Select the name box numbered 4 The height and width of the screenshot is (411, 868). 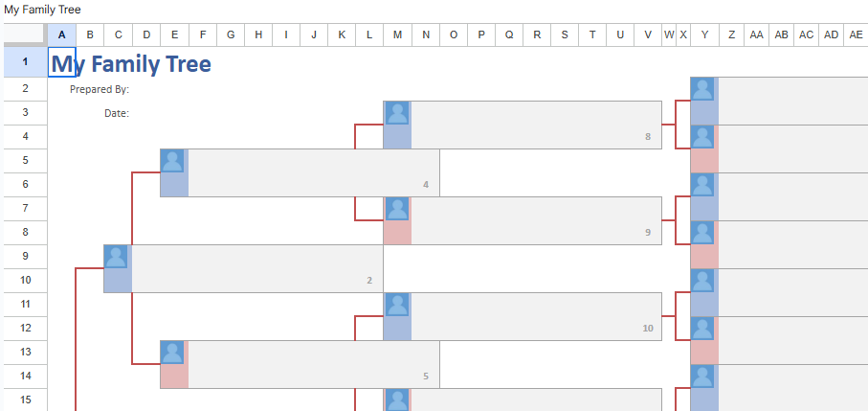point(313,172)
